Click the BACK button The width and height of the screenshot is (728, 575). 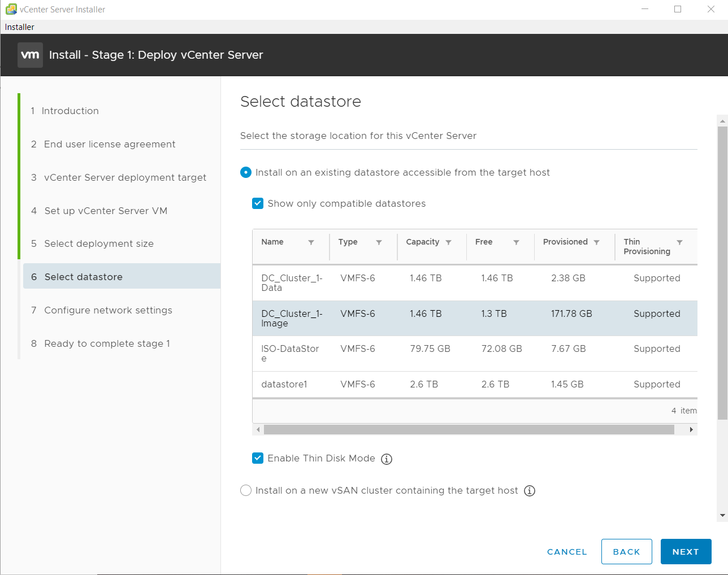pyautogui.click(x=626, y=551)
